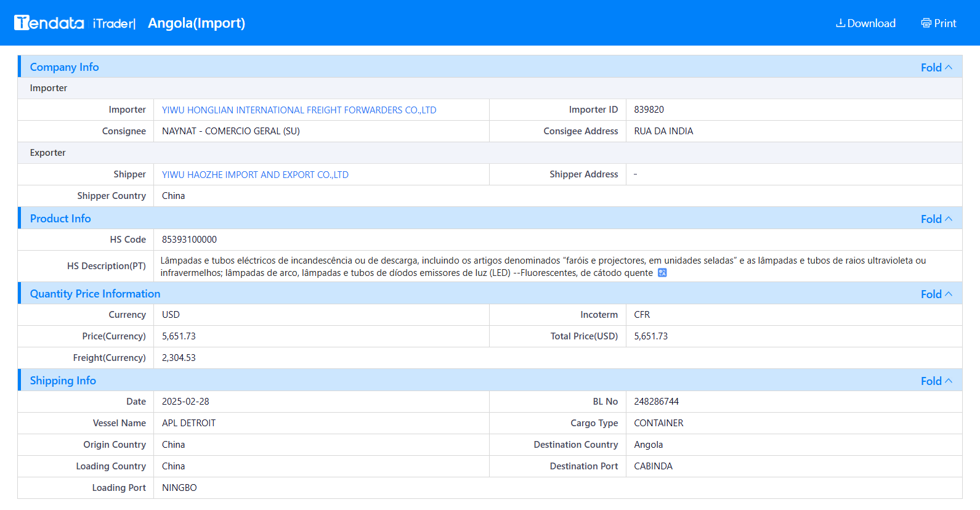The height and width of the screenshot is (510, 980).
Task: Select Loading Port value NINGBO
Action: 179,488
